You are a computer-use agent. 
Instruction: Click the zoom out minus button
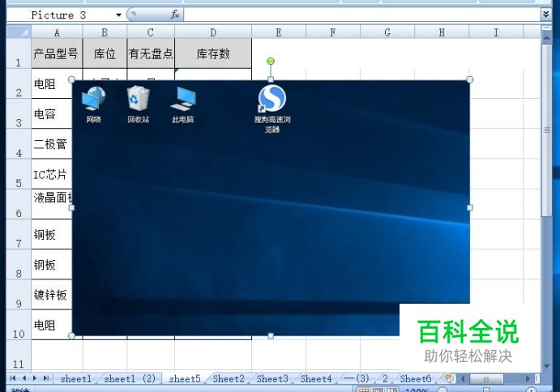click(x=442, y=390)
